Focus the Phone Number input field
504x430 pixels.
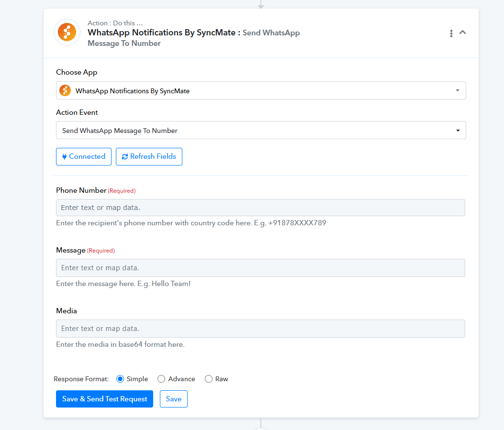click(x=260, y=208)
